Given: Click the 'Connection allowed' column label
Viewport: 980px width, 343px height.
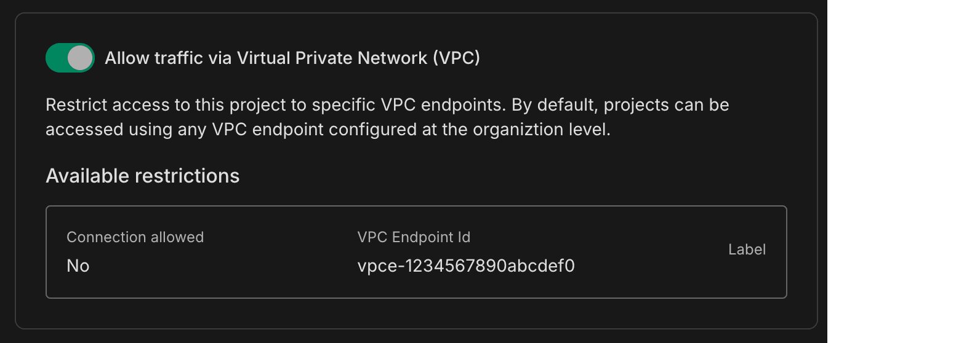Looking at the screenshot, I should click(x=135, y=237).
